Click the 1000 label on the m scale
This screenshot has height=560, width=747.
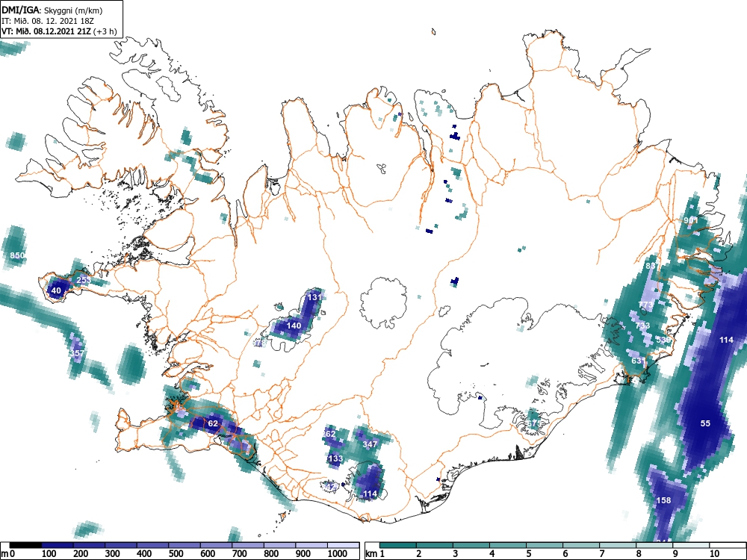(338, 554)
